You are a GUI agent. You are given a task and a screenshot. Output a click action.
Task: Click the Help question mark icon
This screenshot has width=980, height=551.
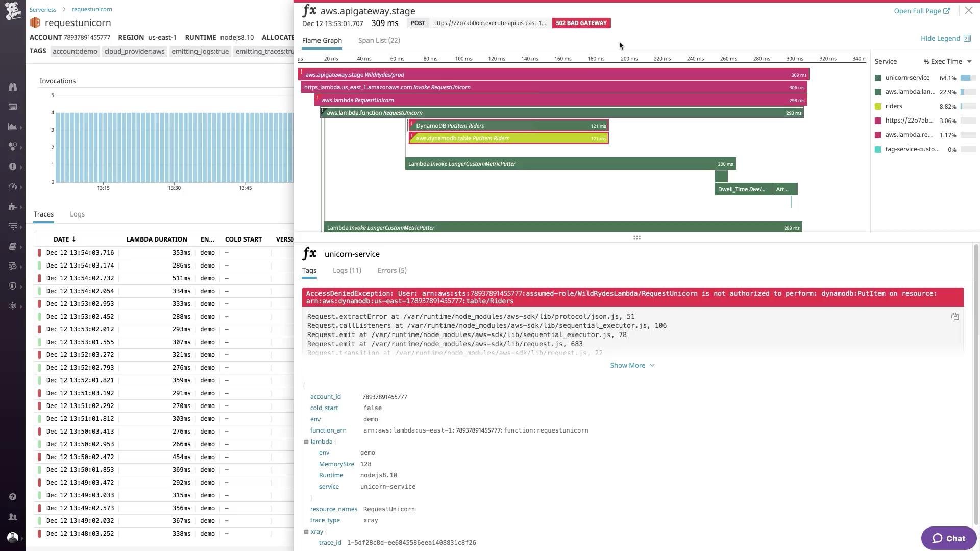pos(13,497)
